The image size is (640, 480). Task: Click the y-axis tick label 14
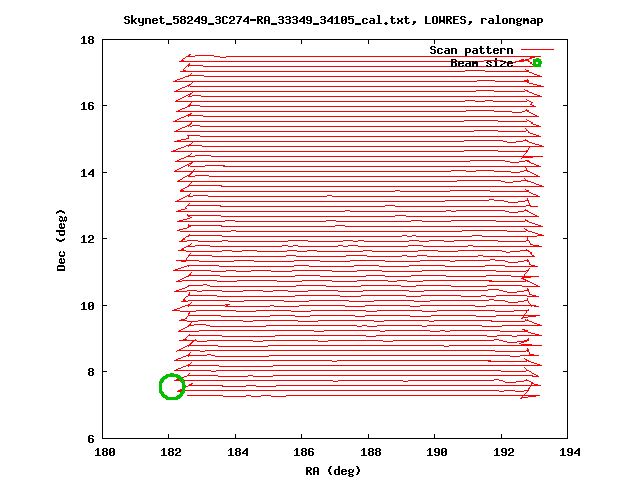(x=87, y=173)
